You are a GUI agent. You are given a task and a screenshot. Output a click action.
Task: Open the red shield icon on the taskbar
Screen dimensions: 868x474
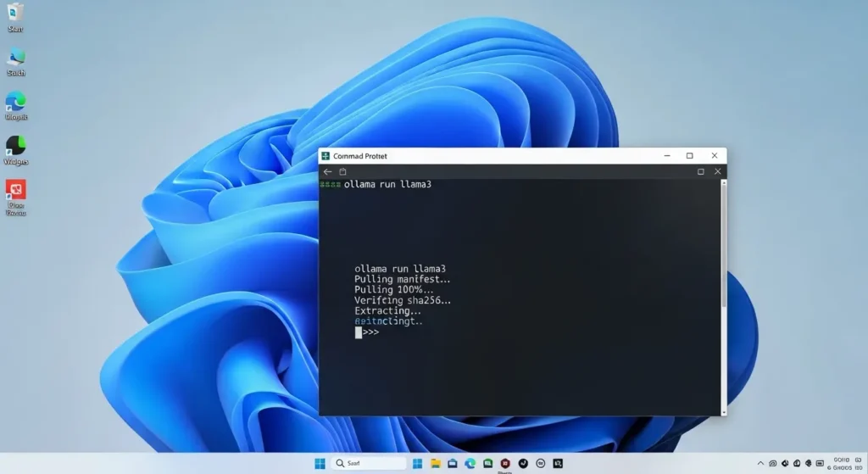click(505, 464)
